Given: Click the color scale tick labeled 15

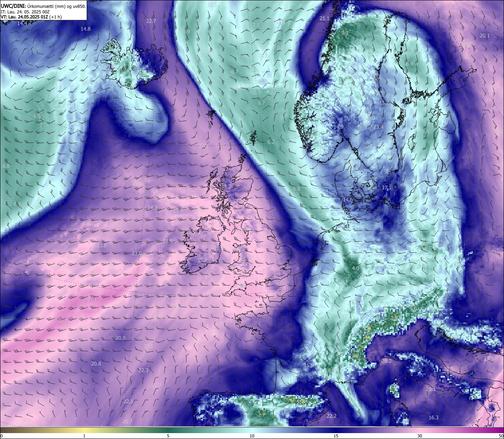Looking at the screenshot, I should pos(336,436).
